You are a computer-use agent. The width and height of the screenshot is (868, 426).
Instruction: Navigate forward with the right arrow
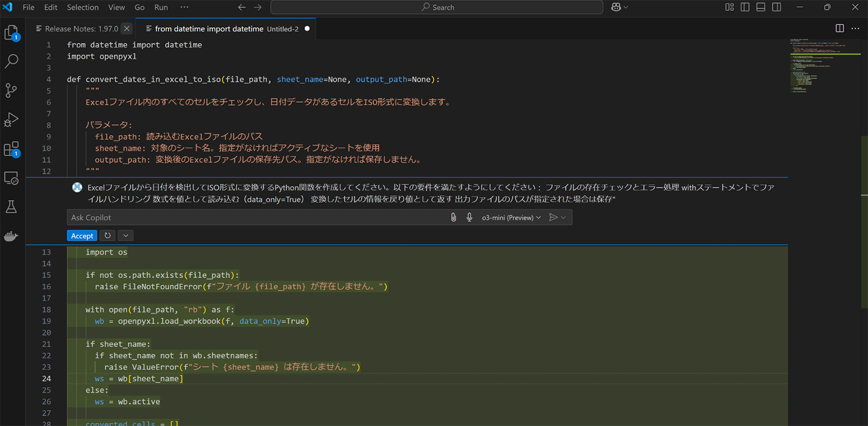[258, 8]
